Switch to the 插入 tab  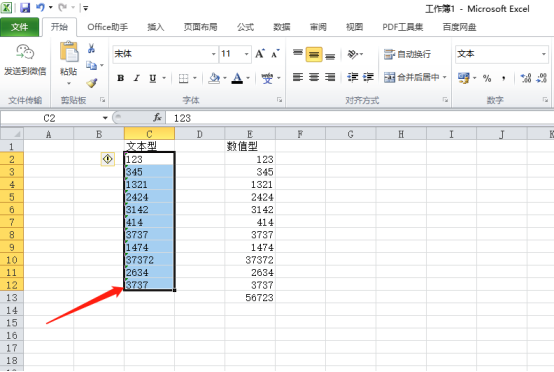pyautogui.click(x=156, y=27)
